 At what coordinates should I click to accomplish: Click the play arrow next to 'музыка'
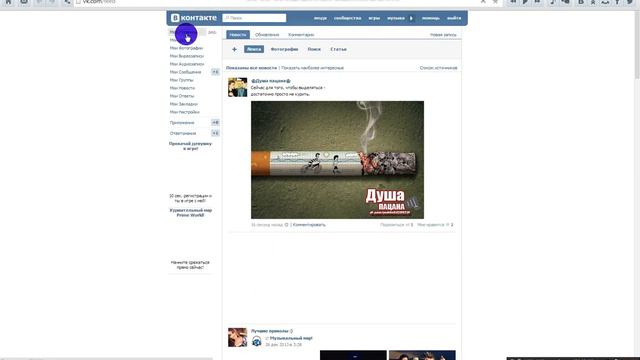point(411,18)
